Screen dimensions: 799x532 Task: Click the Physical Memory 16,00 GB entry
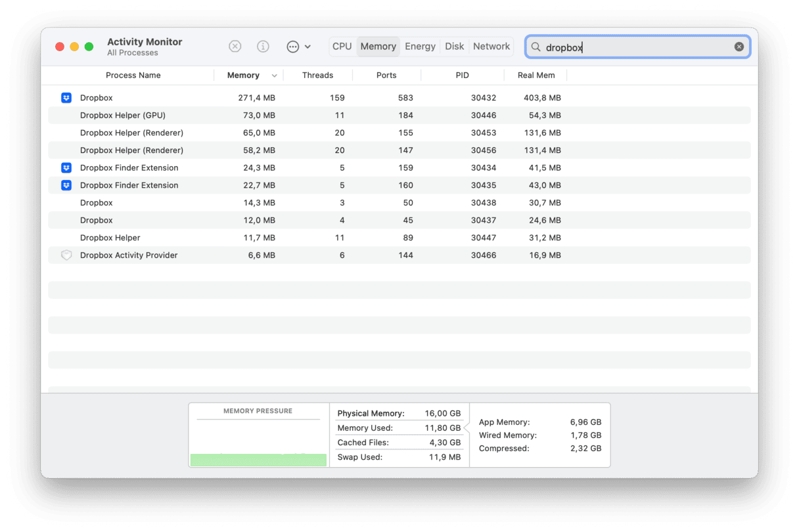(x=399, y=414)
